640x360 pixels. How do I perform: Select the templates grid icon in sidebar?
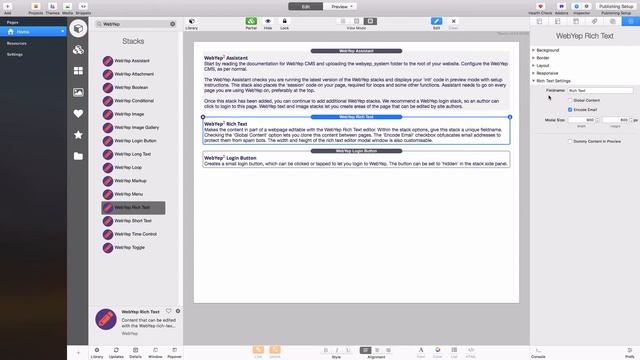pos(78,71)
